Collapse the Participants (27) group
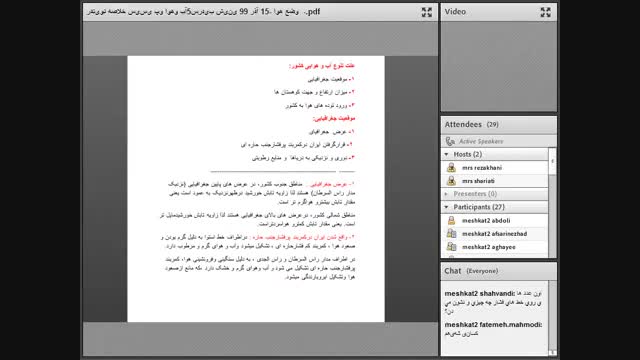Viewport: 640px width, 360px height. click(x=447, y=207)
